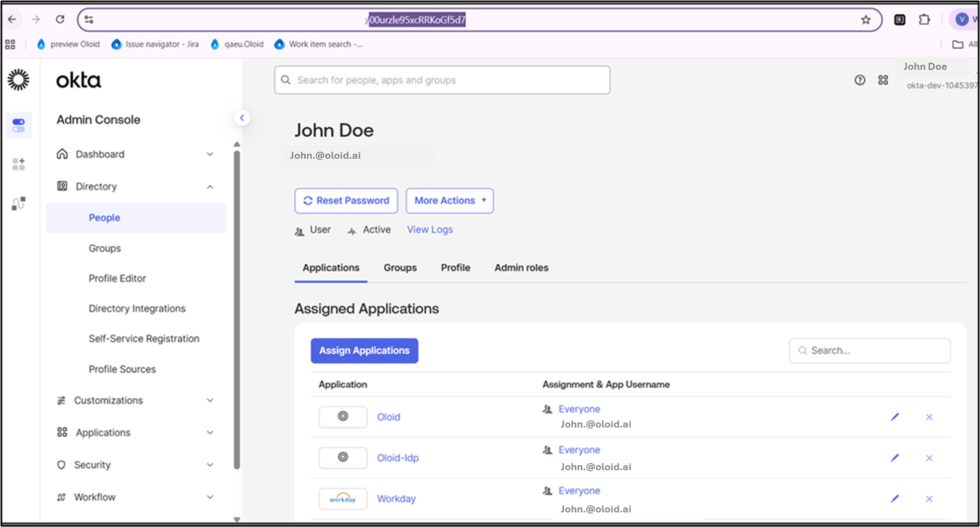Expand the Dashboard menu section
Image resolution: width=980 pixels, height=527 pixels.
[x=136, y=154]
